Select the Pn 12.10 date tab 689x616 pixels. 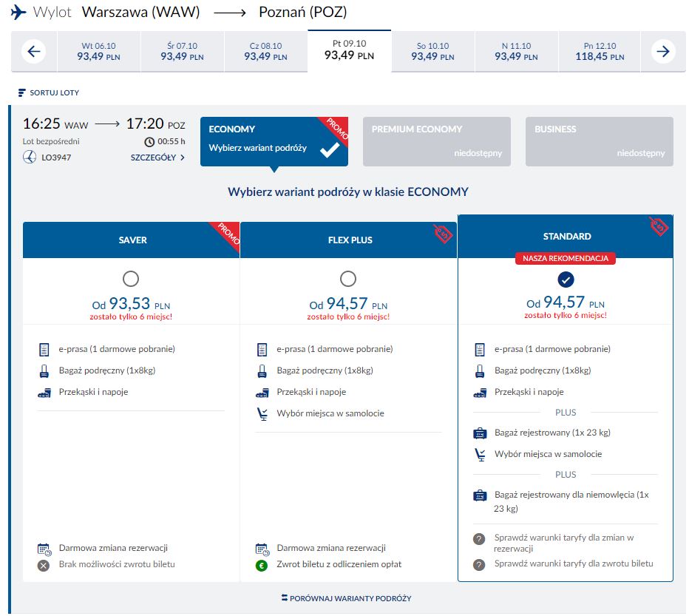pyautogui.click(x=600, y=52)
